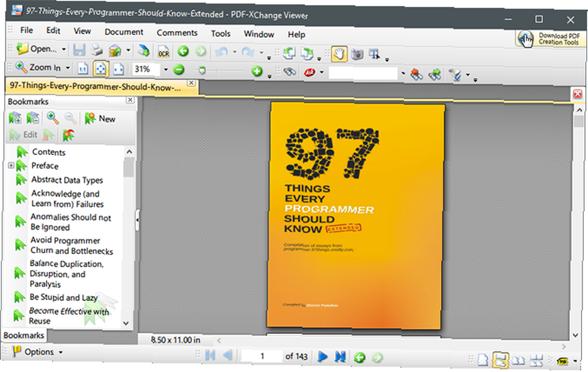Open the zoom percentage dropdown

pyautogui.click(x=165, y=69)
